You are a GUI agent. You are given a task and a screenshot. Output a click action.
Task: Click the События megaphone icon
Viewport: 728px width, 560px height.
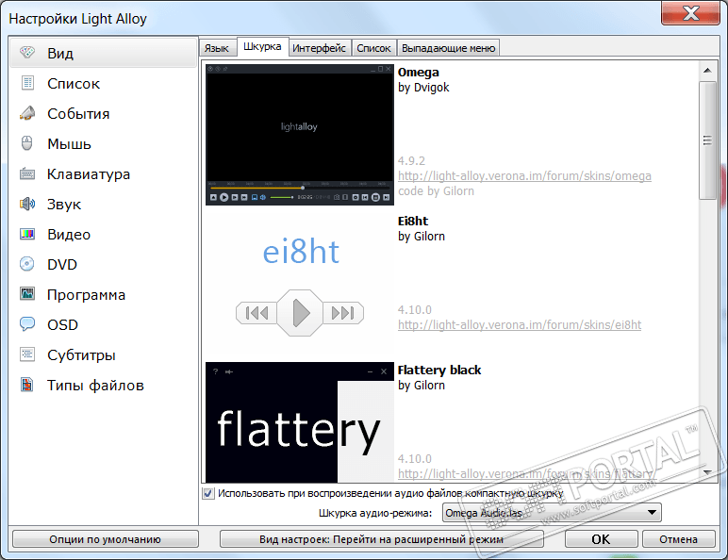coord(27,113)
